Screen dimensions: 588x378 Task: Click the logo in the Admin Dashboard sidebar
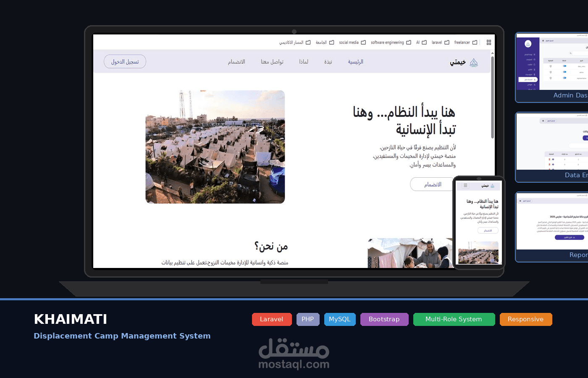tap(528, 44)
